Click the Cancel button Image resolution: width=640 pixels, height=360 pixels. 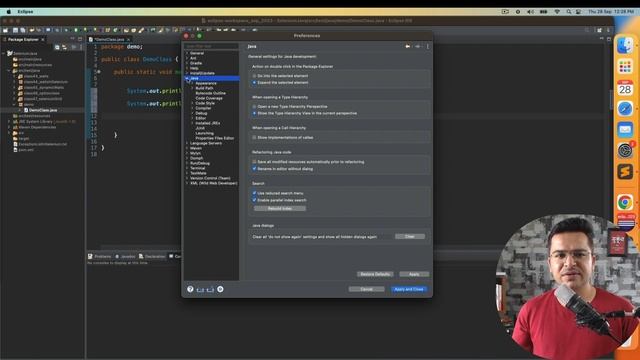point(367,289)
